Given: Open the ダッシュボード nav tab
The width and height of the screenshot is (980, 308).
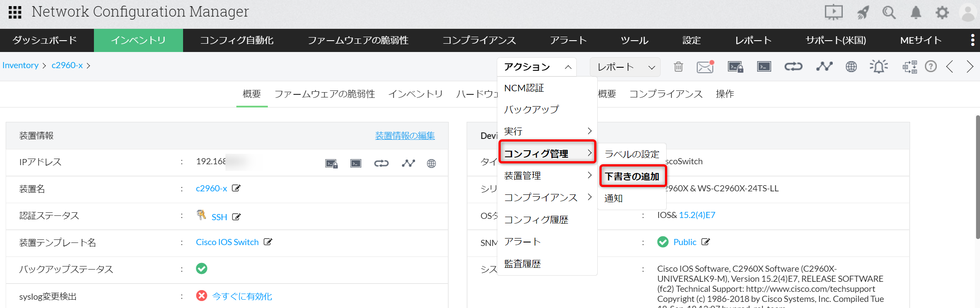Looking at the screenshot, I should pos(45,40).
